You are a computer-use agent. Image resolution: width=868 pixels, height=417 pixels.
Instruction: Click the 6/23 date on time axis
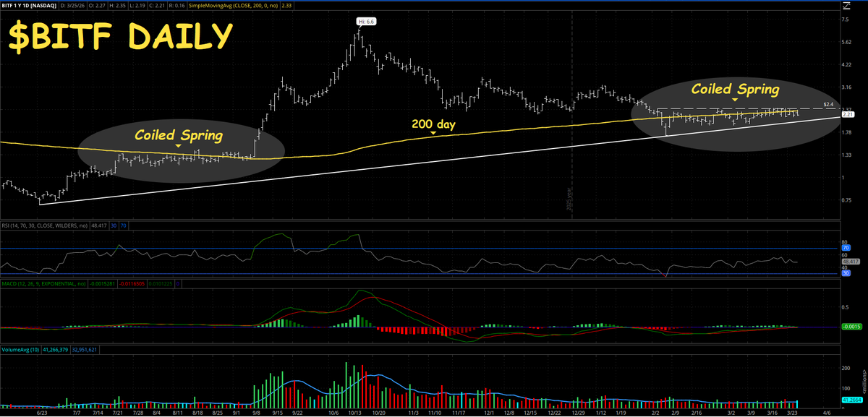(41, 413)
